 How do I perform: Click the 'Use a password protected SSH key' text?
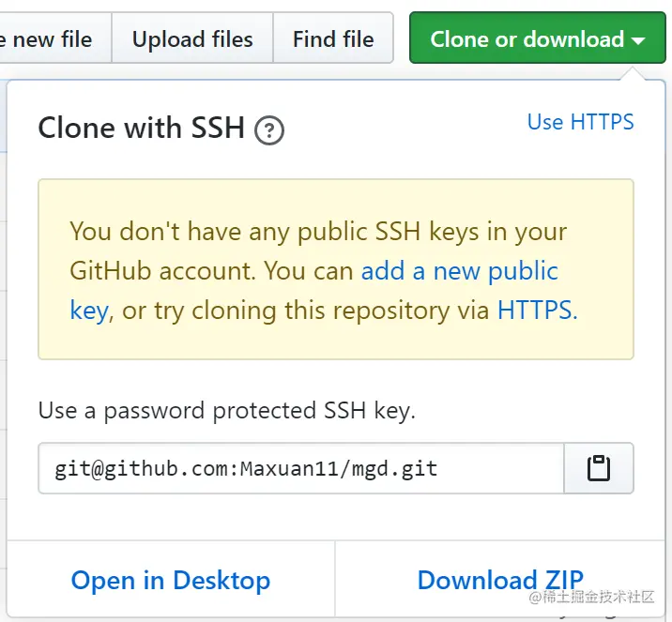226,410
